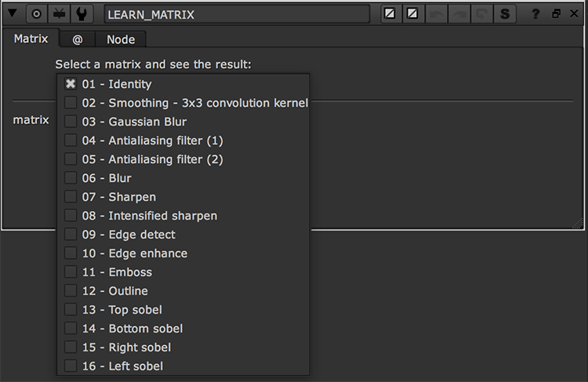Collapse the LEARN_MATRIX properties panel arrow
This screenshot has height=382, width=588.
click(13, 14)
